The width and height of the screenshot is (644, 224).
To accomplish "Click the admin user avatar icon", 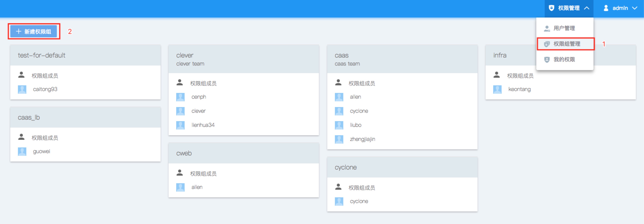I will pyautogui.click(x=606, y=8).
